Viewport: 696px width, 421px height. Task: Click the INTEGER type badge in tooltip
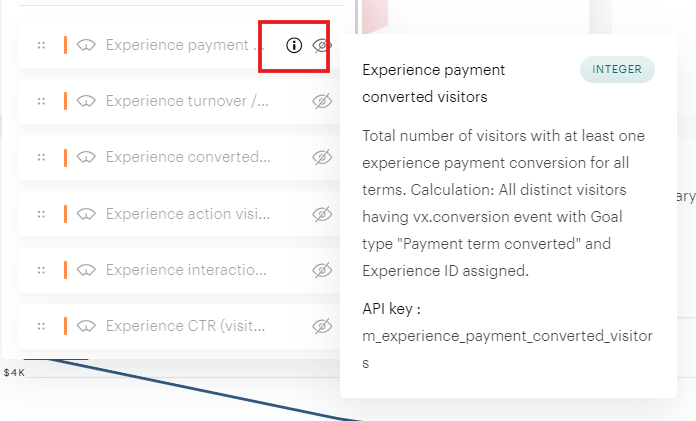coord(617,69)
